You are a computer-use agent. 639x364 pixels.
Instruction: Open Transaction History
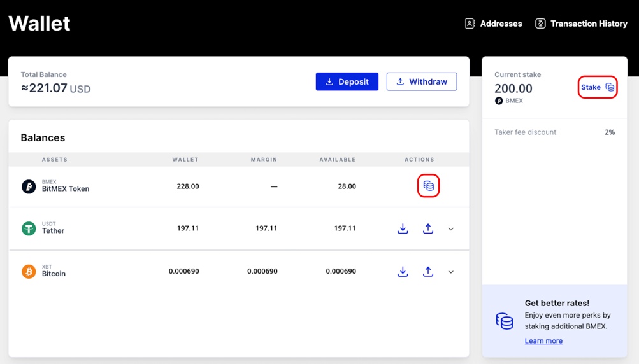pyautogui.click(x=581, y=24)
